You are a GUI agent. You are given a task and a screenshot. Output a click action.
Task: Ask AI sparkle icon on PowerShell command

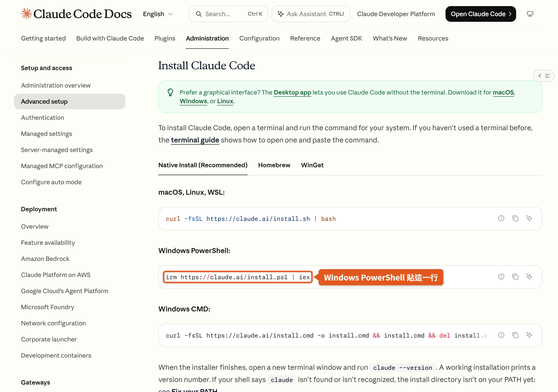point(529,277)
